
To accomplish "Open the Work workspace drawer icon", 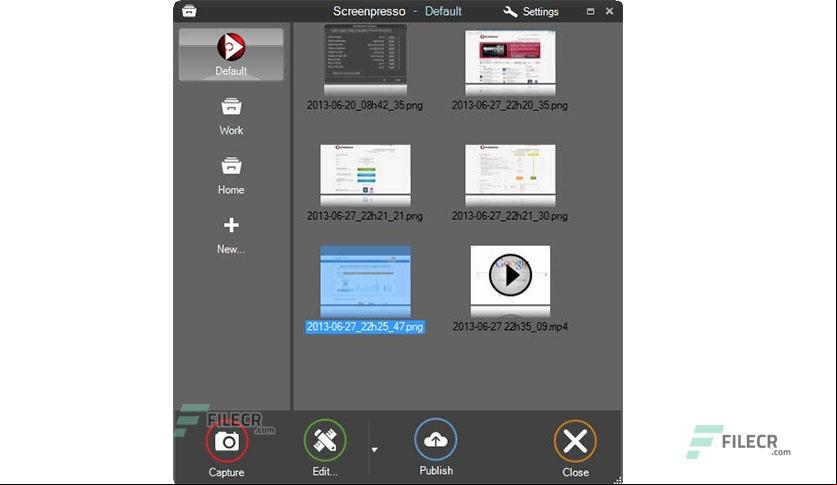I will [x=231, y=107].
